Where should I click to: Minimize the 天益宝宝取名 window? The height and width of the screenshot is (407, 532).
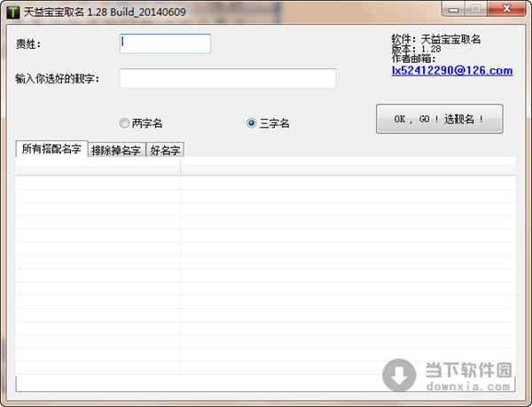(x=453, y=9)
